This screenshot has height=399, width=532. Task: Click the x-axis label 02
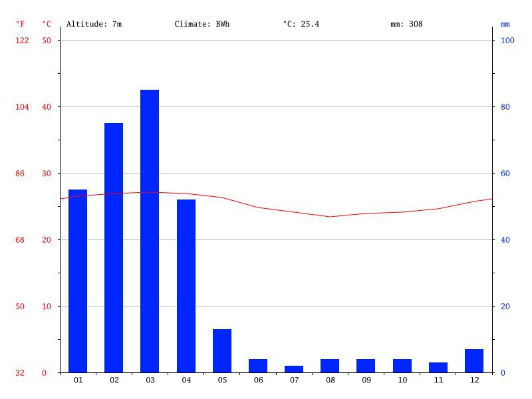click(x=114, y=380)
